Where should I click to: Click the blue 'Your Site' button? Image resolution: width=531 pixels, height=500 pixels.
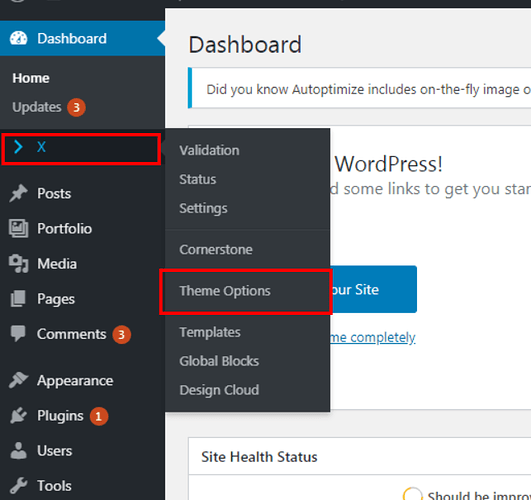click(x=373, y=289)
